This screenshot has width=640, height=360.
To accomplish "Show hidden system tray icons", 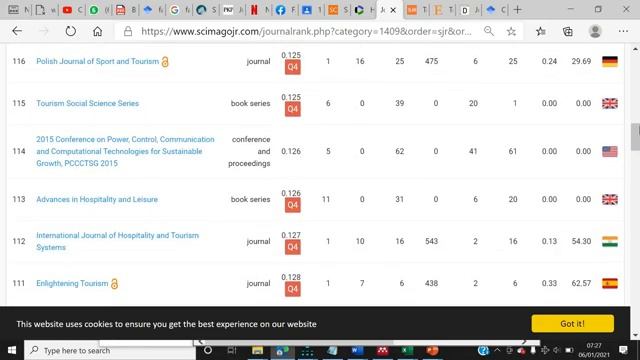I will 497,350.
